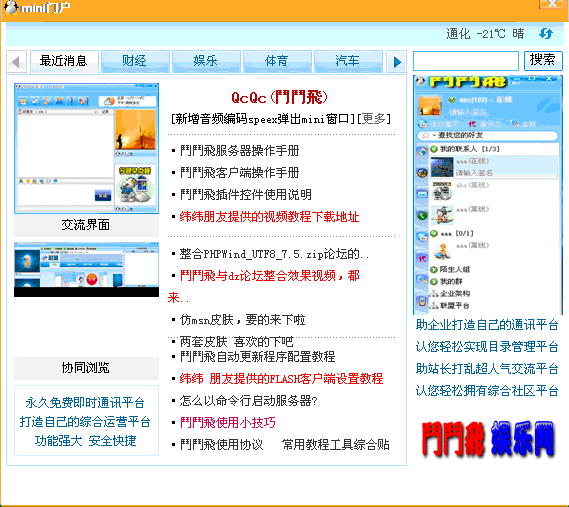The image size is (569, 507).
Task: Open 两套皮肤 喜欢的下吧 link
Action: pos(236,342)
